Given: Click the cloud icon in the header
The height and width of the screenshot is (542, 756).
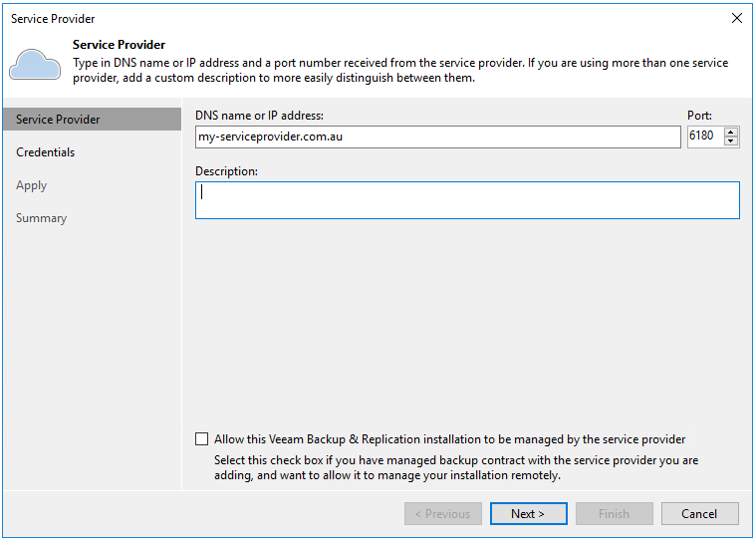Looking at the screenshot, I should point(35,65).
